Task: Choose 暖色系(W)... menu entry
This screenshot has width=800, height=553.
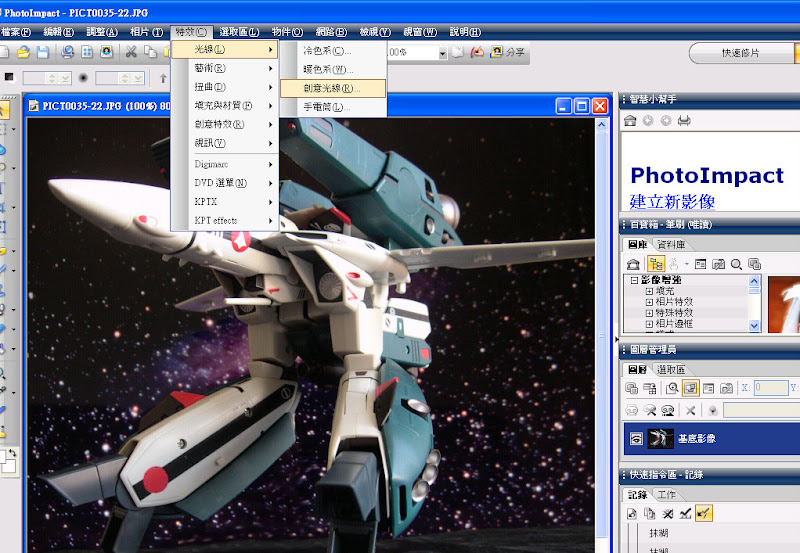Action: [x=333, y=69]
